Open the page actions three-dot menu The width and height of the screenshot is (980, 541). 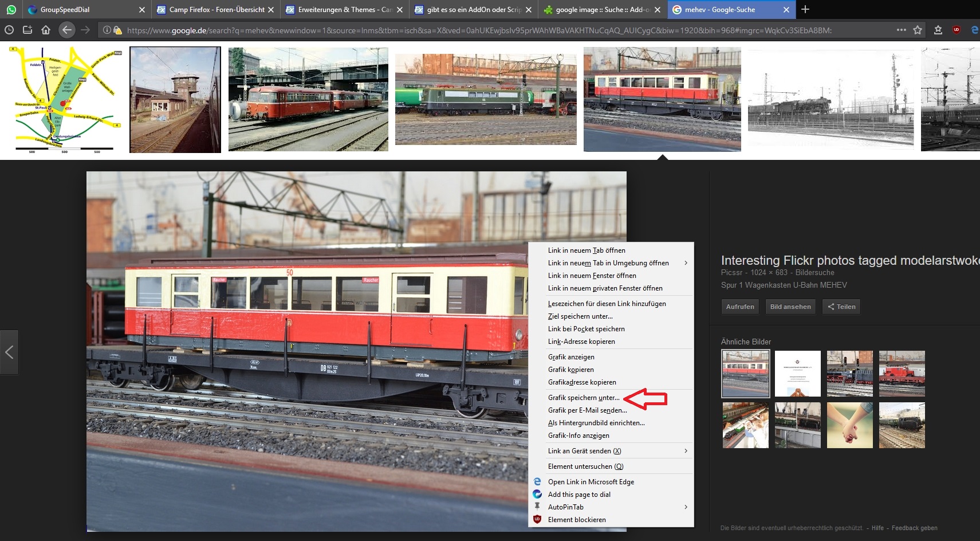[x=901, y=30]
